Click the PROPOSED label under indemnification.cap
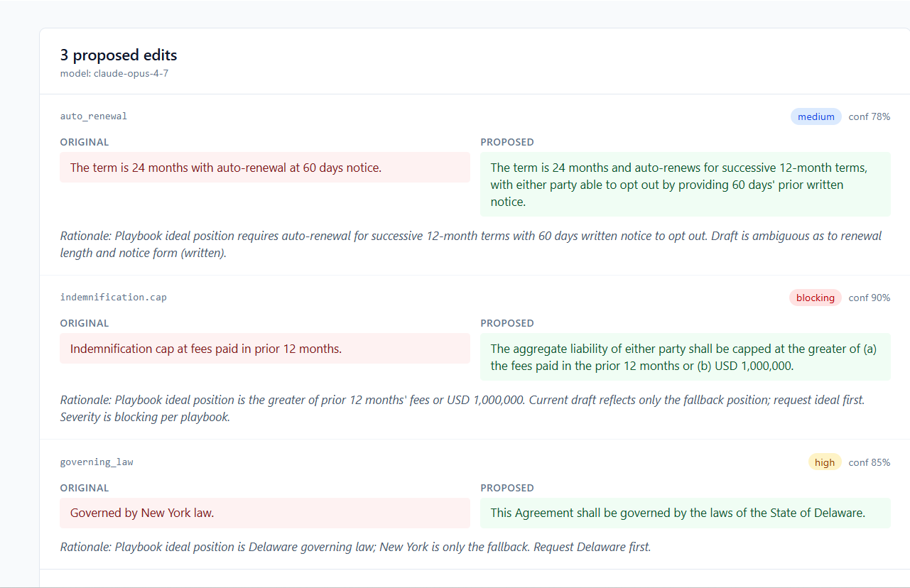910x588 pixels. [507, 323]
